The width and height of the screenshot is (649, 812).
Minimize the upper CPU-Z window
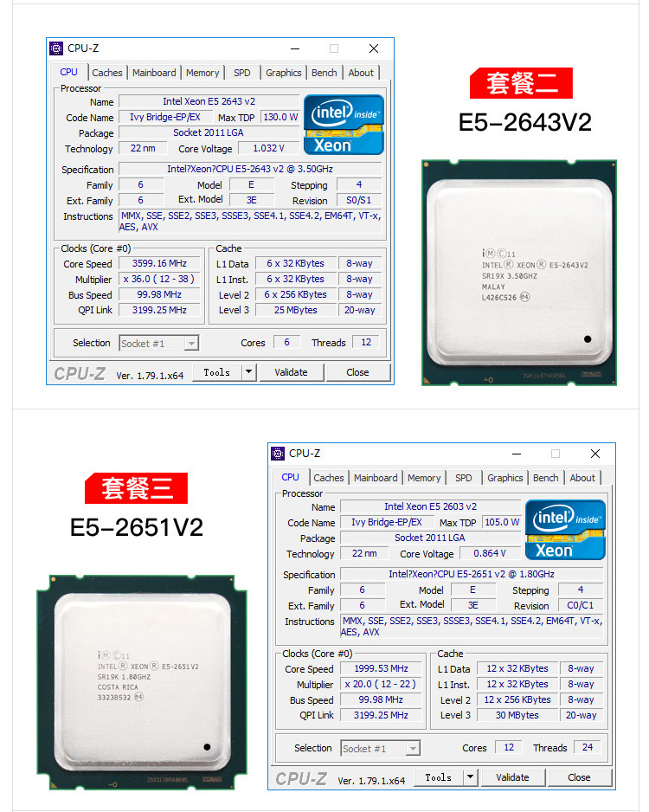tap(296, 48)
